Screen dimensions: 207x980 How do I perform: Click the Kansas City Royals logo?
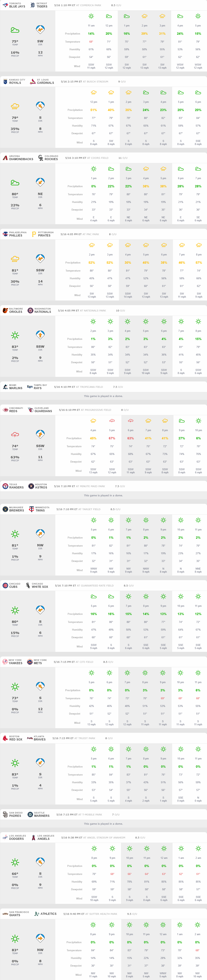pos(5,82)
